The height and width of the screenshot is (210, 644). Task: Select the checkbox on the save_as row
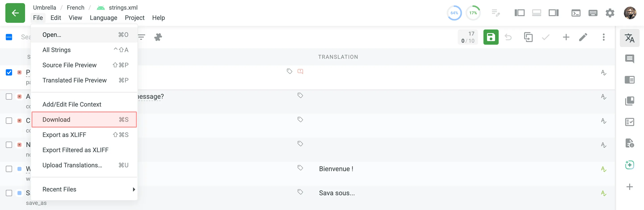coord(9,193)
